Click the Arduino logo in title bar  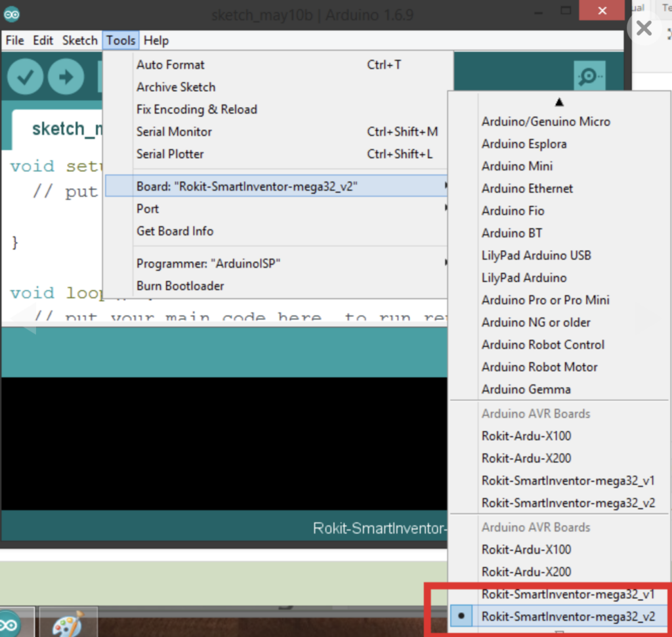click(12, 14)
